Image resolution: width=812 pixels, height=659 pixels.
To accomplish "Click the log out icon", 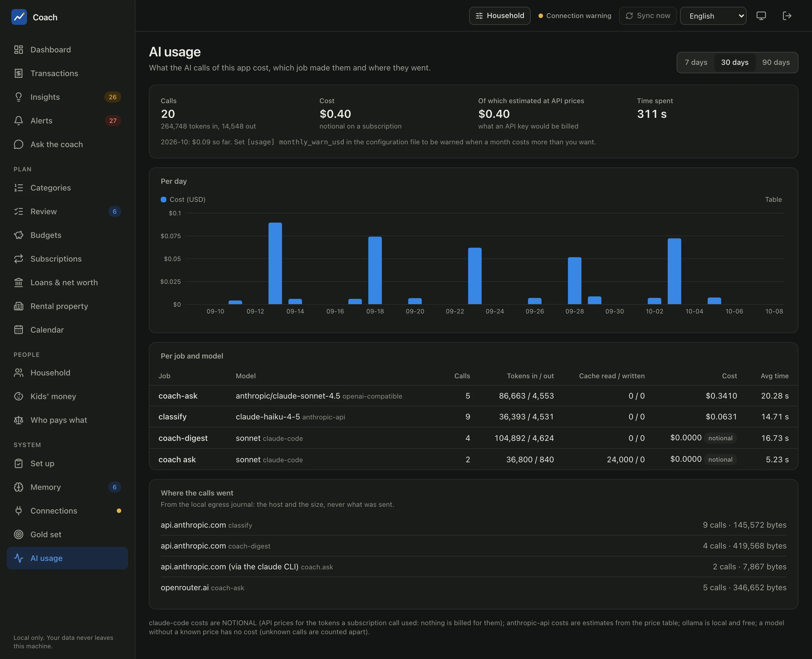I will pos(787,16).
